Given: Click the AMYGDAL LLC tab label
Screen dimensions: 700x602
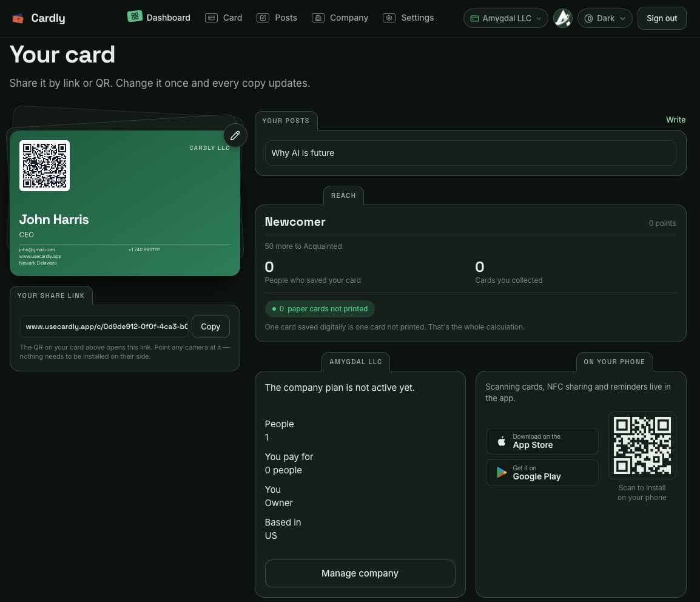Looking at the screenshot, I should [x=355, y=362].
